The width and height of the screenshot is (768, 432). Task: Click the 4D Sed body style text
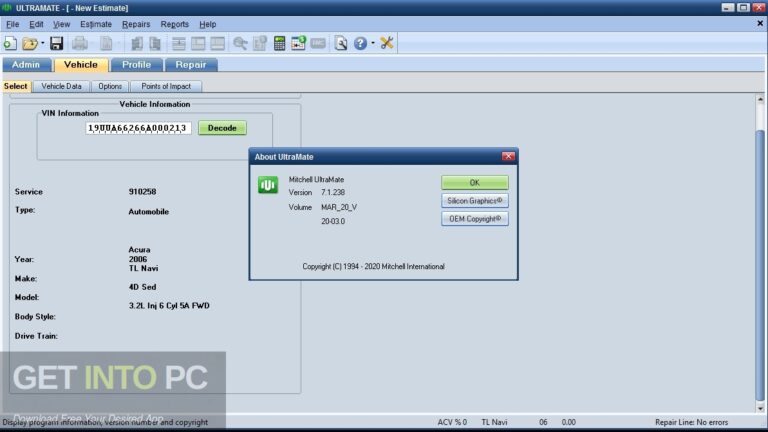[143, 287]
